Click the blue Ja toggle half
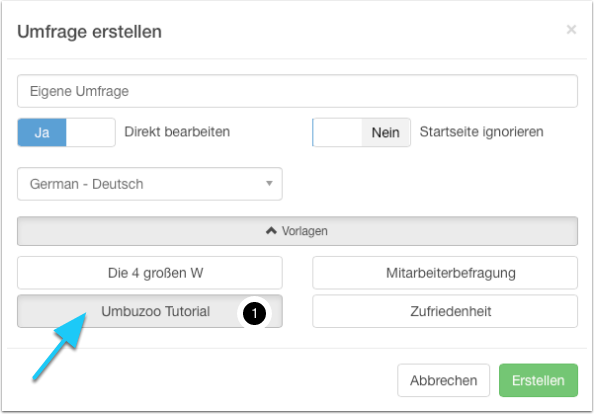Viewport: 594px width, 414px height. click(x=42, y=132)
